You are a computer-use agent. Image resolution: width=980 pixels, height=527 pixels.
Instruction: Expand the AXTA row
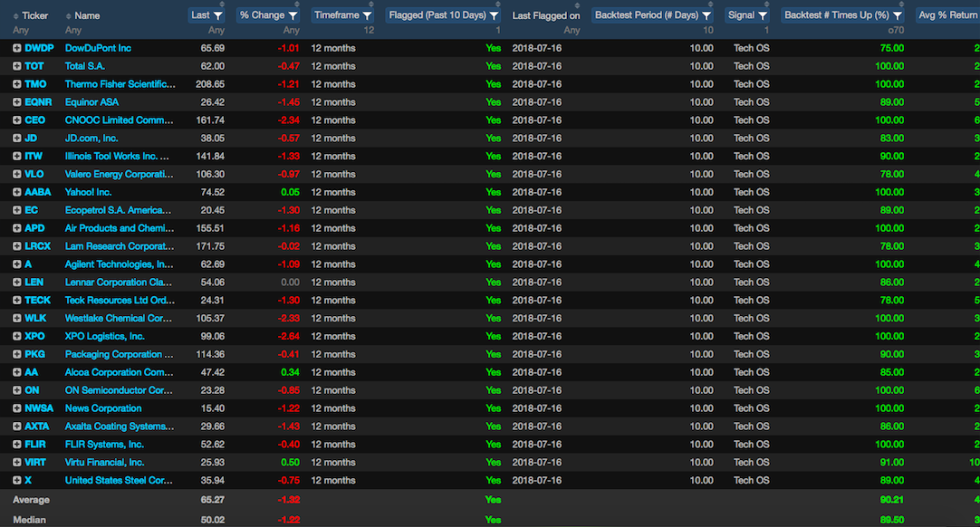point(17,426)
